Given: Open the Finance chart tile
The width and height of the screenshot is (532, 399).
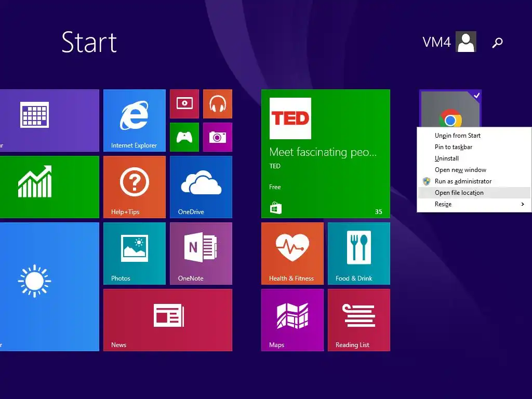Looking at the screenshot, I should pyautogui.click(x=49, y=187).
